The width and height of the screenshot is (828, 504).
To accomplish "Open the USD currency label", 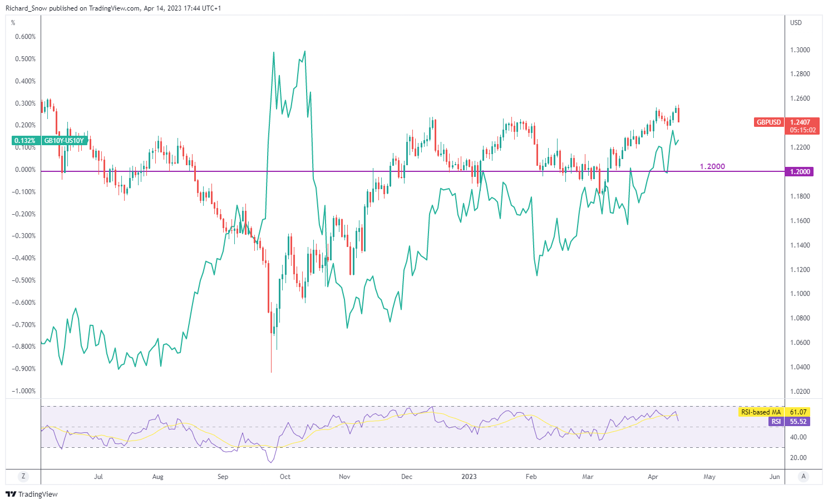I will click(796, 23).
